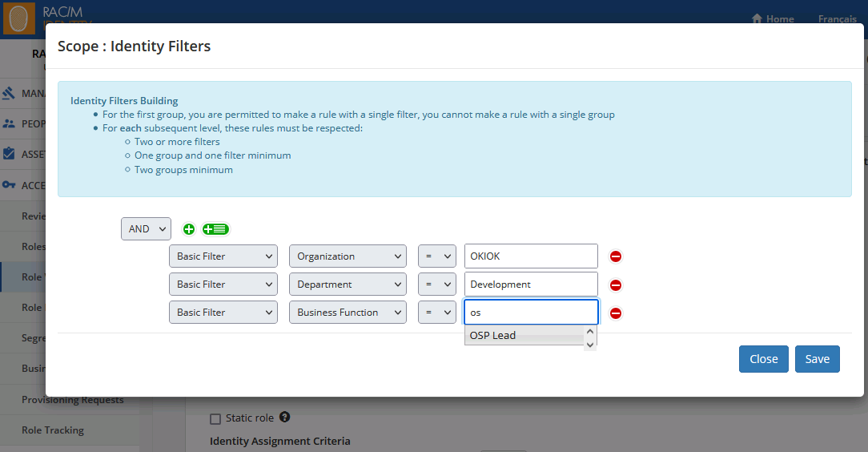Viewport: 868px width, 452px height.
Task: Remove the Organization filter row
Action: (x=615, y=256)
